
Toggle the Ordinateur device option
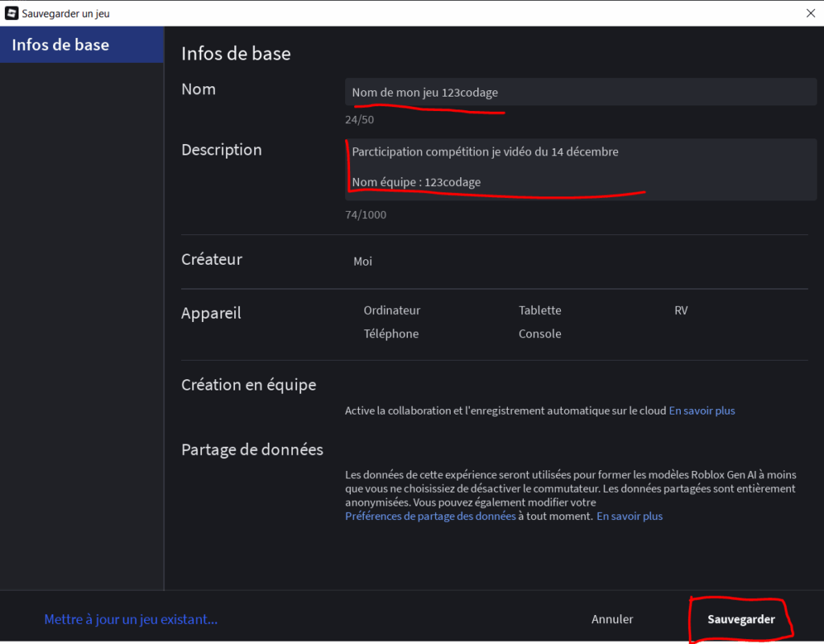391,310
